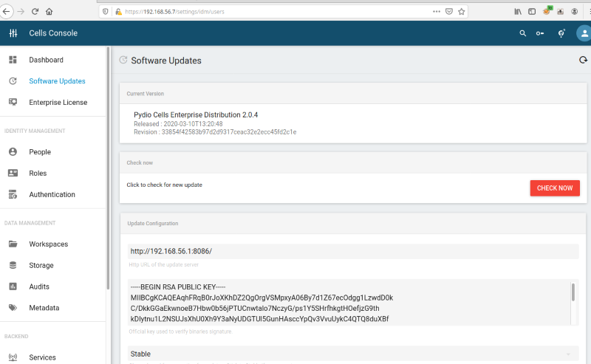Open page actions three-dots menu
Image resolution: width=591 pixels, height=364 pixels.
pyautogui.click(x=437, y=11)
